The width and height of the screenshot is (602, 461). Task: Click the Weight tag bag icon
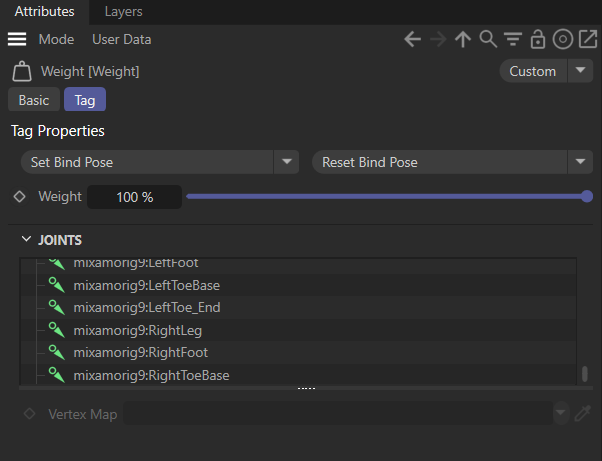click(x=21, y=72)
